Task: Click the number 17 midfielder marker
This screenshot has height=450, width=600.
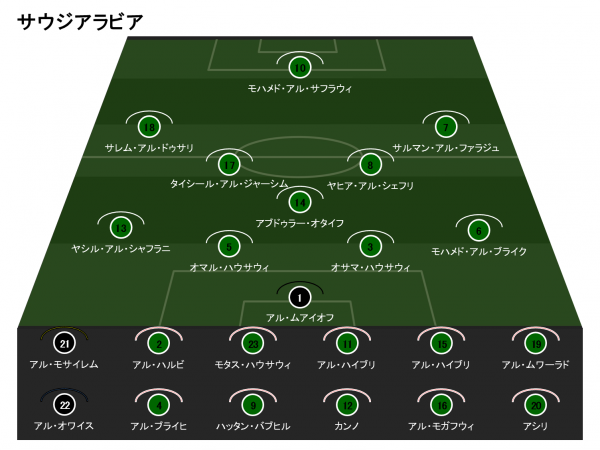Action: tap(229, 165)
